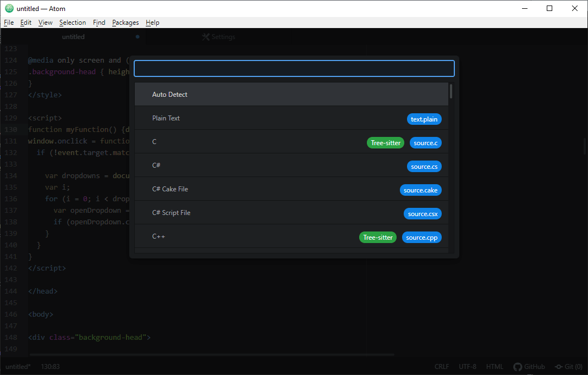Open the Edit menu
The image size is (588, 375).
26,23
